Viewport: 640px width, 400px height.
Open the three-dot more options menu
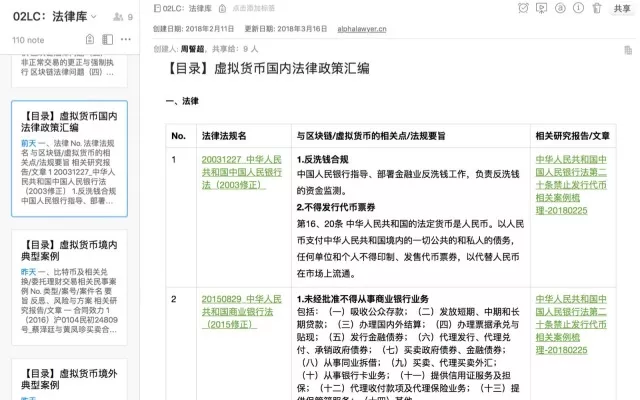(126, 39)
